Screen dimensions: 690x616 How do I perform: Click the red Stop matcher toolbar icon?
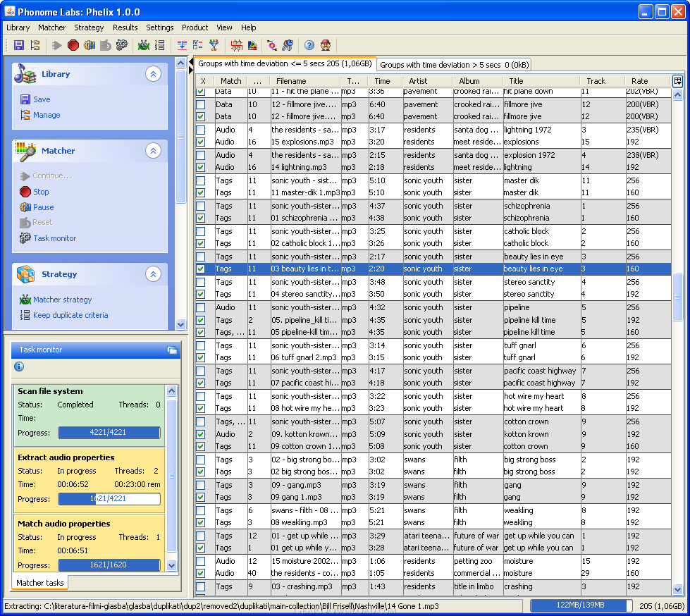[x=73, y=45]
